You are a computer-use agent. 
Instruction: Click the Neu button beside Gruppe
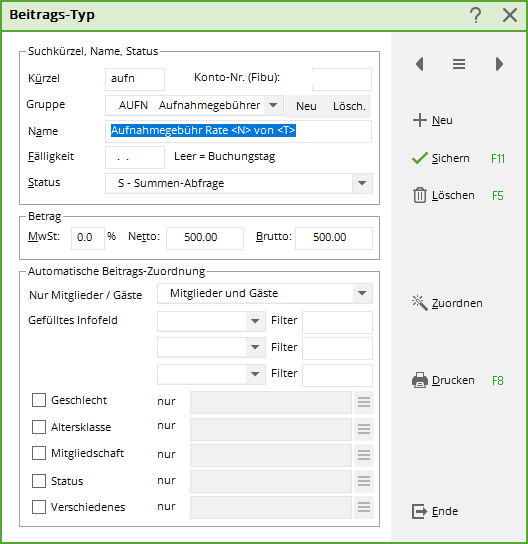tap(306, 106)
